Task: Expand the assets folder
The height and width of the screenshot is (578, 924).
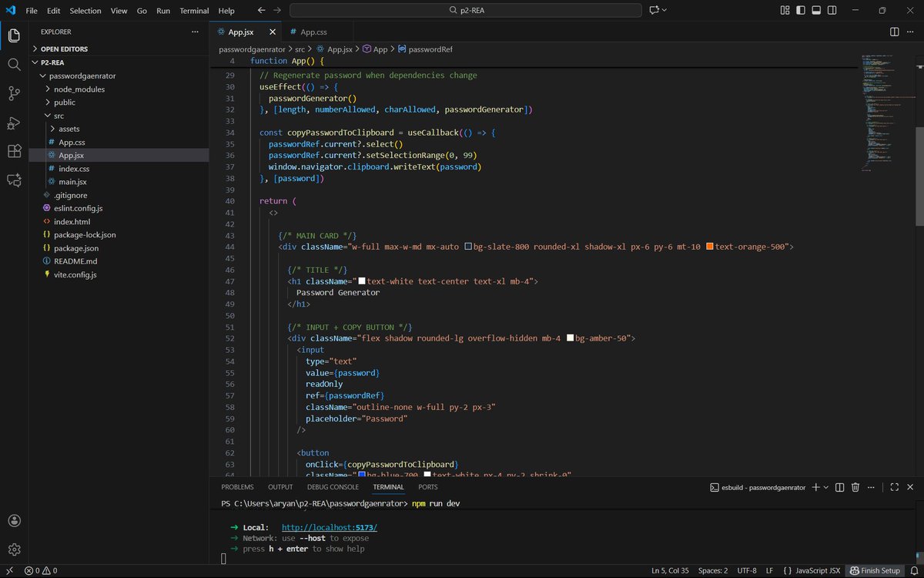Action: [119, 129]
